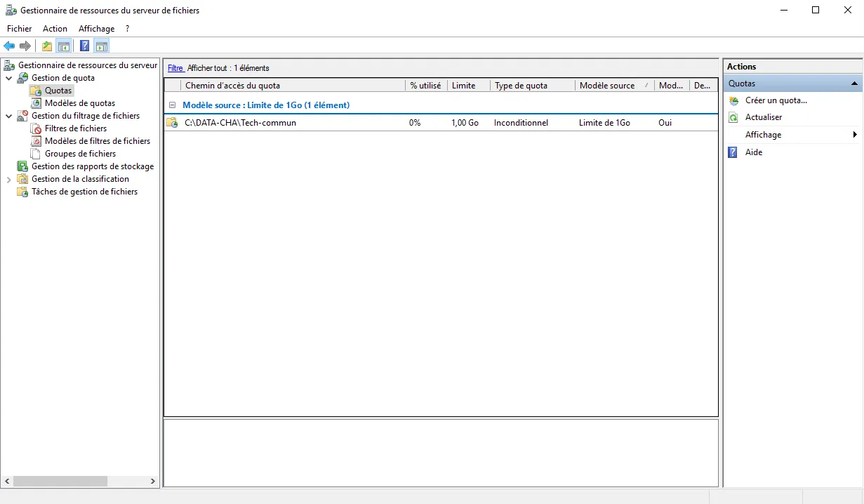Open the Affichage submenu arrow in Actions

(855, 135)
